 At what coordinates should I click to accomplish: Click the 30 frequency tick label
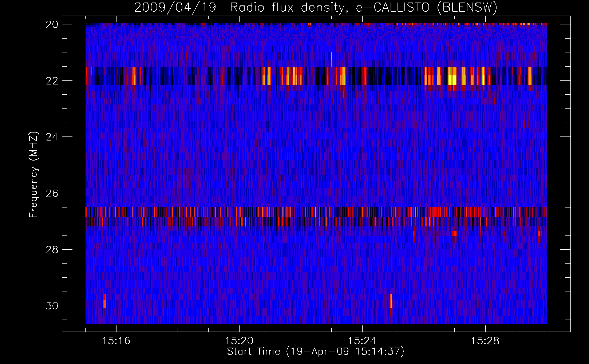pos(52,306)
